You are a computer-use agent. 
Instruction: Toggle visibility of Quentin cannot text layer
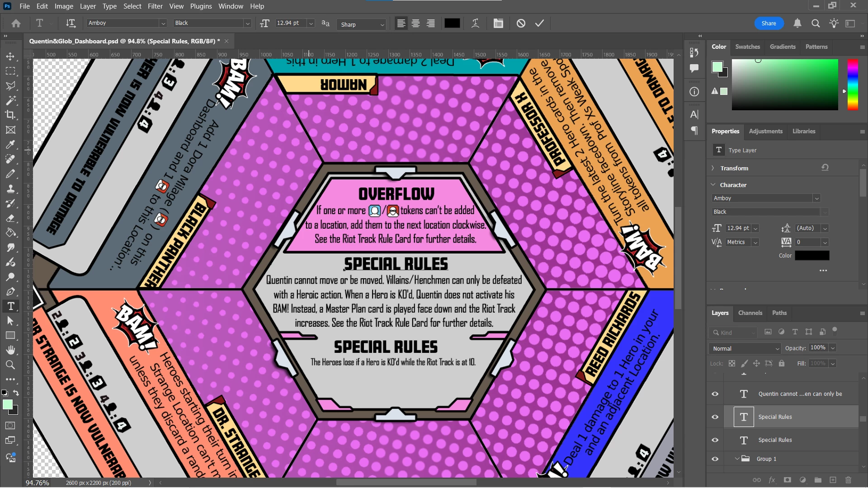pos(715,394)
